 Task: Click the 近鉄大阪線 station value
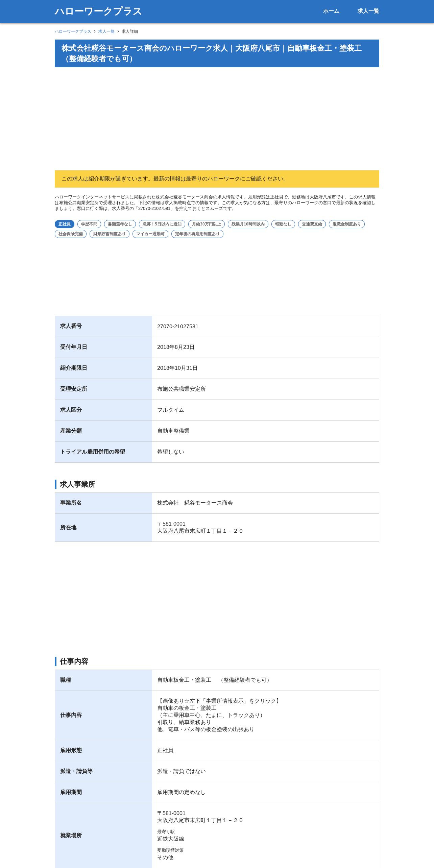tap(171, 839)
